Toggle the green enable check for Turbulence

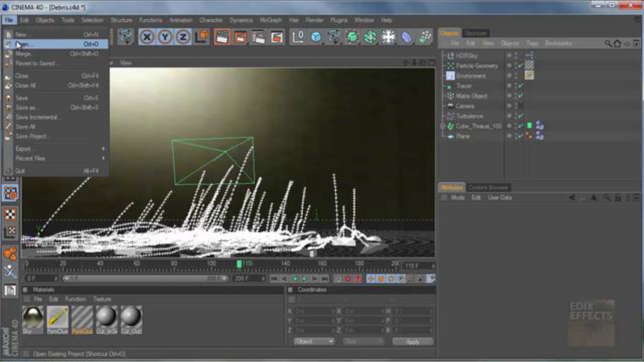click(x=520, y=116)
